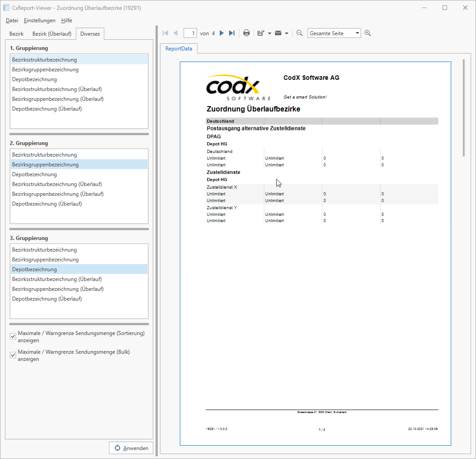This screenshot has height=459, width=476.
Task: Switch to the Bezirk (Überlauf) tab
Action: click(x=52, y=34)
